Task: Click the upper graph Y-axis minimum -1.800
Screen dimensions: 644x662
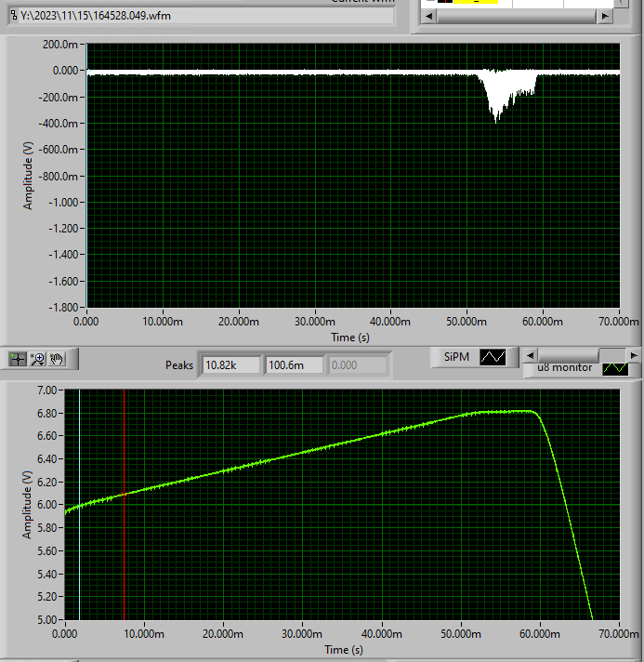Action: coord(63,308)
